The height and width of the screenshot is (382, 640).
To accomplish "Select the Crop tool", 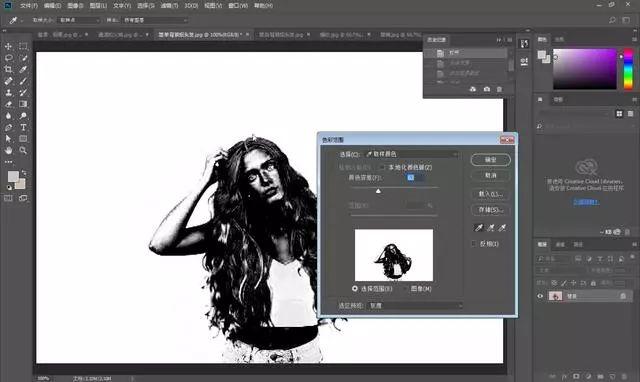I will click(8, 69).
